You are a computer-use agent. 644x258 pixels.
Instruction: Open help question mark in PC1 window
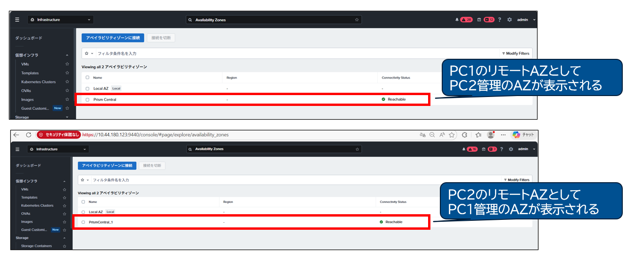coord(500,20)
